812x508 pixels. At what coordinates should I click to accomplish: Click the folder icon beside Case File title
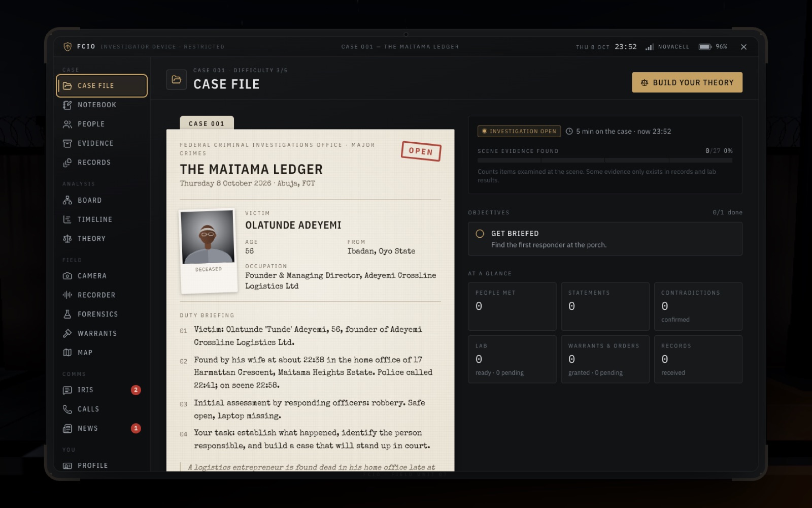pos(177,80)
